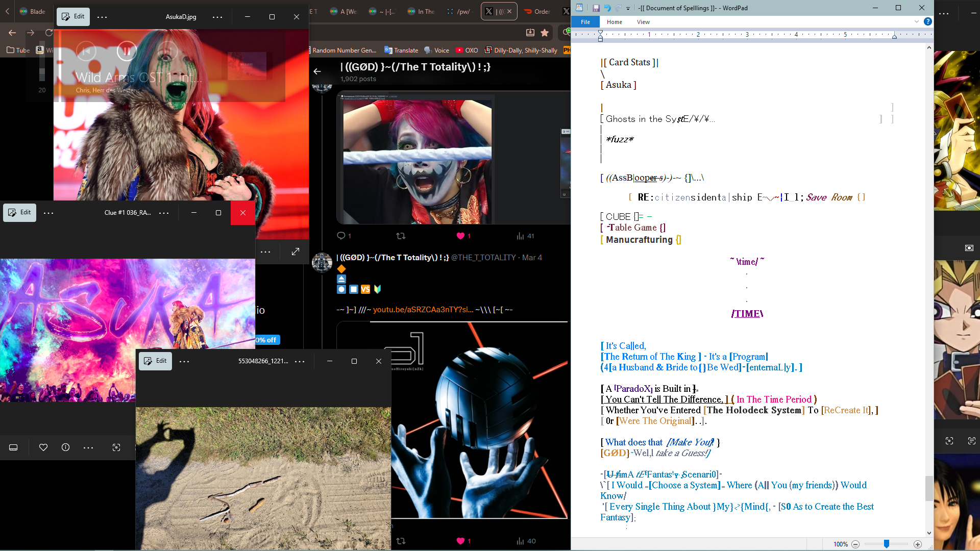
Task: Click the photo info icon
Action: tap(65, 447)
